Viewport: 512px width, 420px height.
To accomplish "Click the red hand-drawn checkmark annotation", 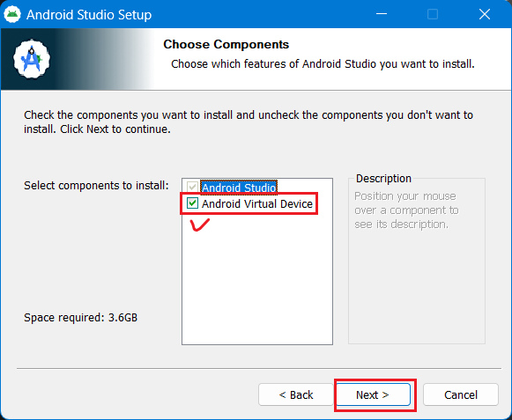I will pyautogui.click(x=200, y=225).
